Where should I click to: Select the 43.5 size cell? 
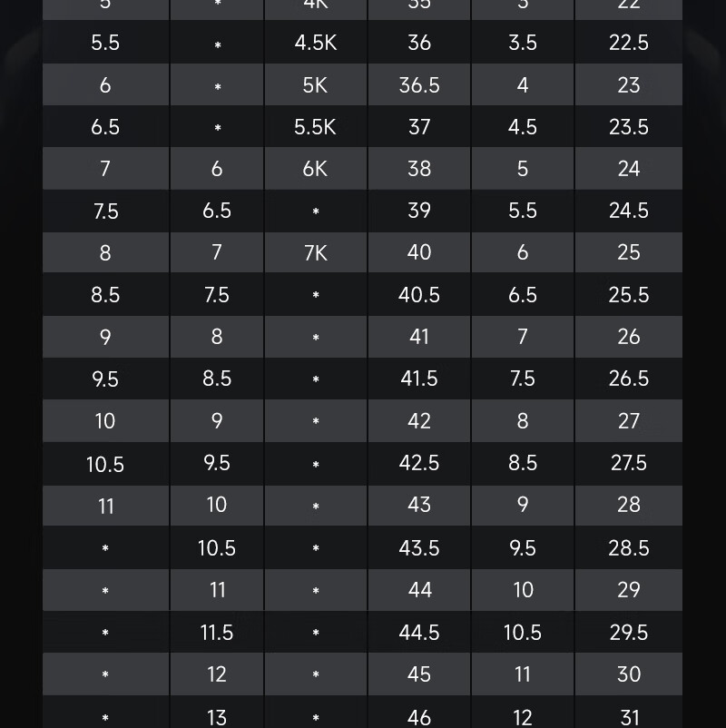(419, 547)
